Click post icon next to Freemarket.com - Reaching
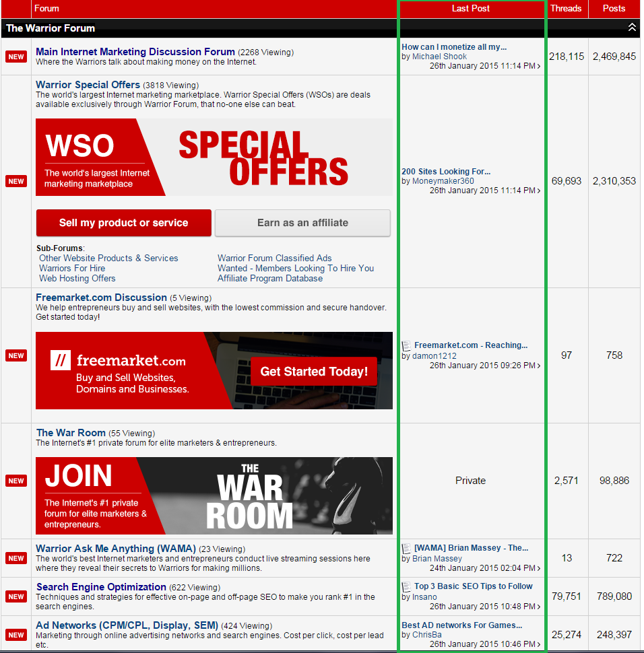 tap(406, 345)
